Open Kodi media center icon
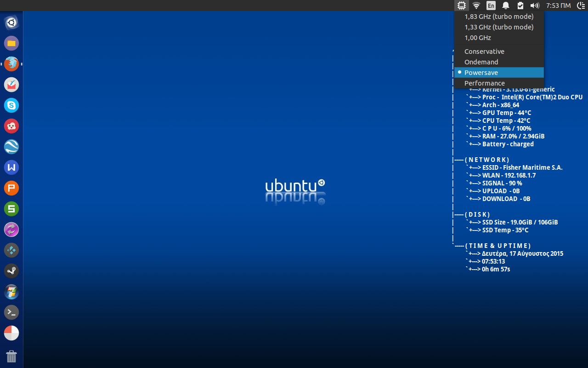 tap(11, 250)
